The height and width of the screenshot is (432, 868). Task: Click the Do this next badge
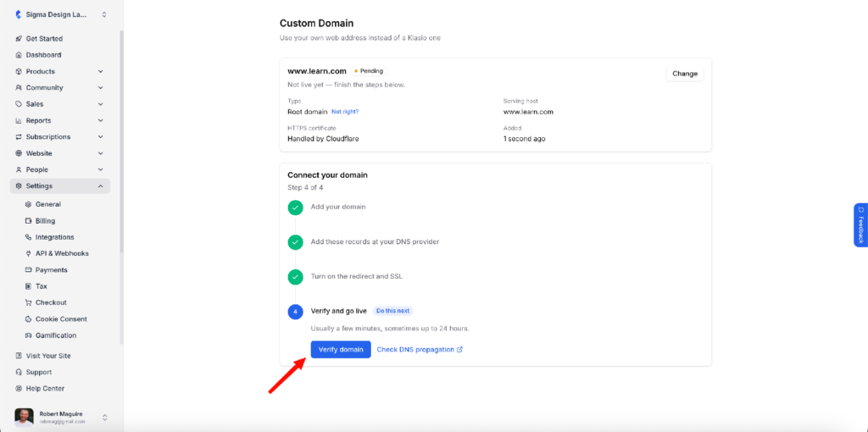[392, 311]
